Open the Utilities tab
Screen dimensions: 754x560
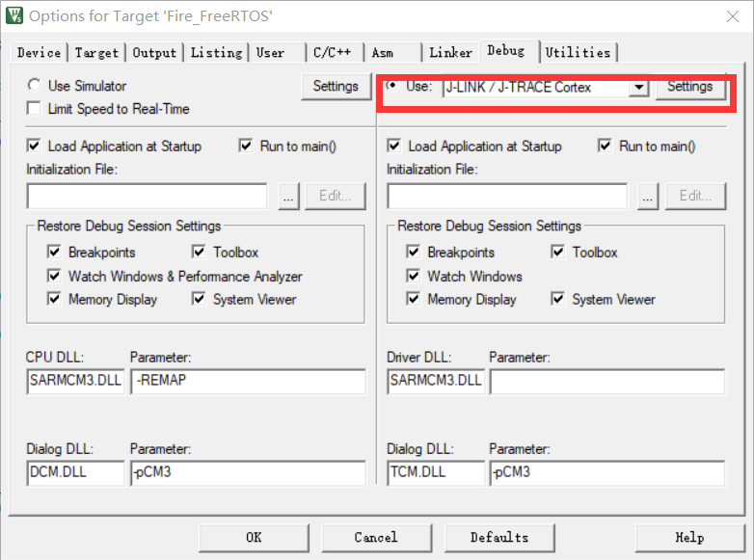click(x=578, y=52)
